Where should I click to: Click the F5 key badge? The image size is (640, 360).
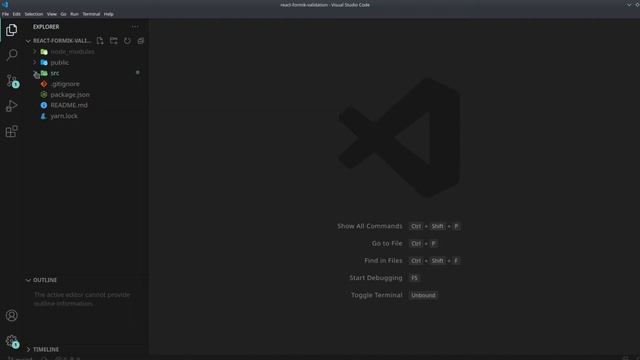click(414, 278)
